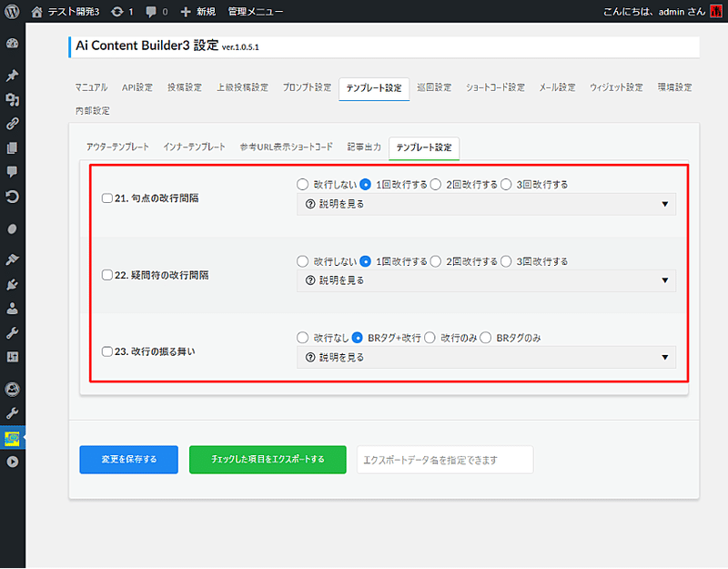This screenshot has height=569, width=728.
Task: Click the solid circle sidebar icon
Action: point(13,229)
